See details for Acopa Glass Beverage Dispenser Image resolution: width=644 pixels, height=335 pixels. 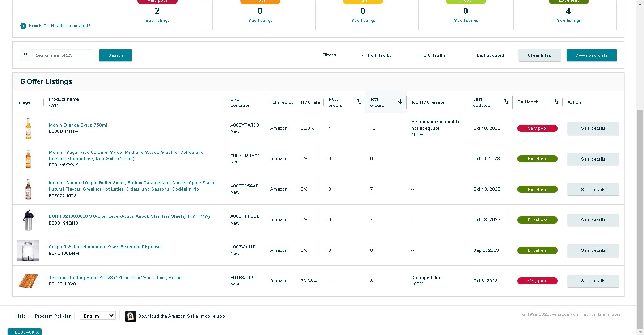point(593,250)
